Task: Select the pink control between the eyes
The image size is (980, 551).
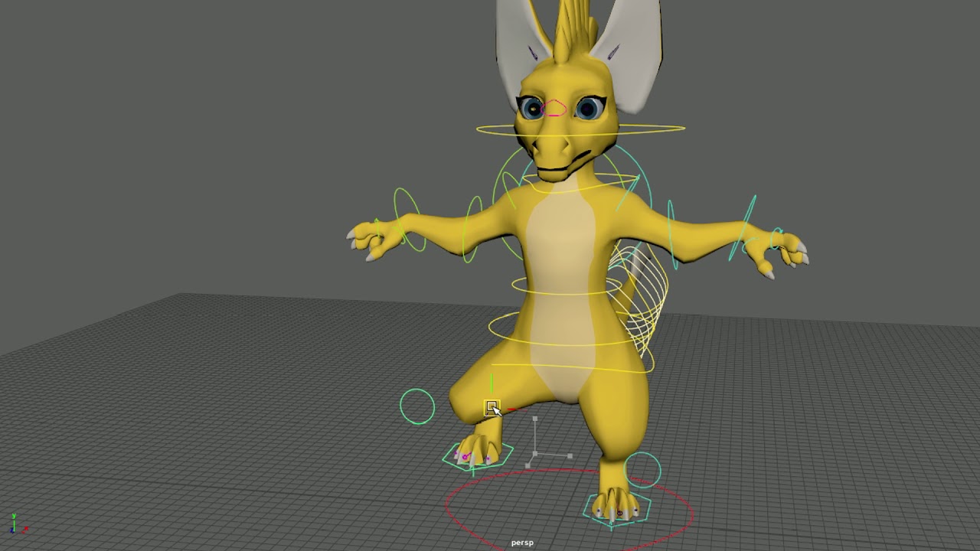Action: tap(554, 109)
